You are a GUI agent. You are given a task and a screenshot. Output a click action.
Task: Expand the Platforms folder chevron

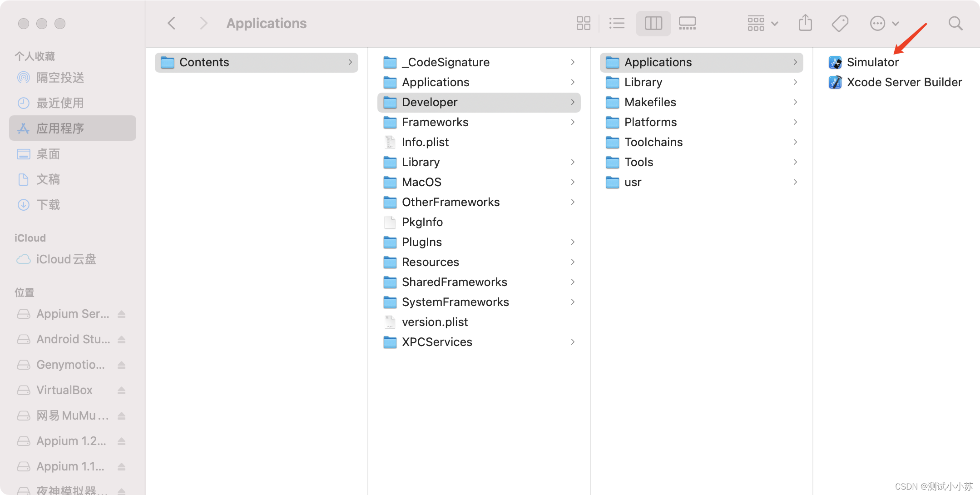point(795,122)
